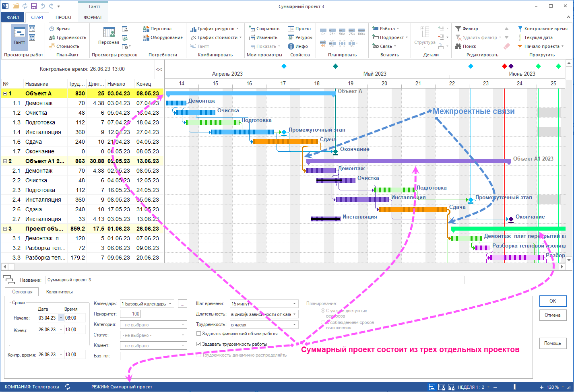
Task: Open Стоимость plan-fact view
Action: 64,46
